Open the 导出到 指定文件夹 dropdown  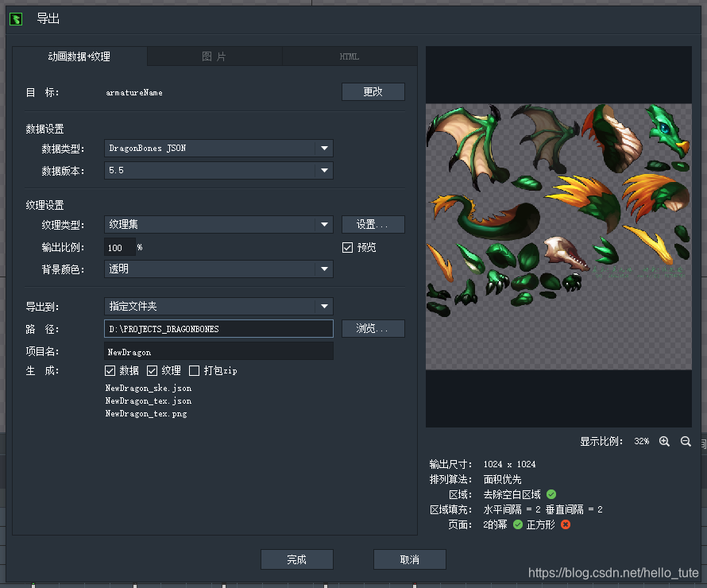point(218,307)
